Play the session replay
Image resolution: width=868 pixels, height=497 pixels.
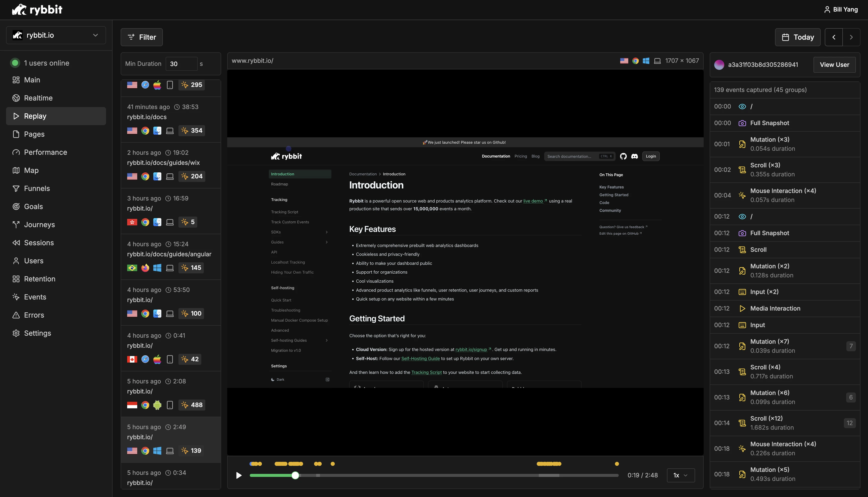[x=239, y=475]
